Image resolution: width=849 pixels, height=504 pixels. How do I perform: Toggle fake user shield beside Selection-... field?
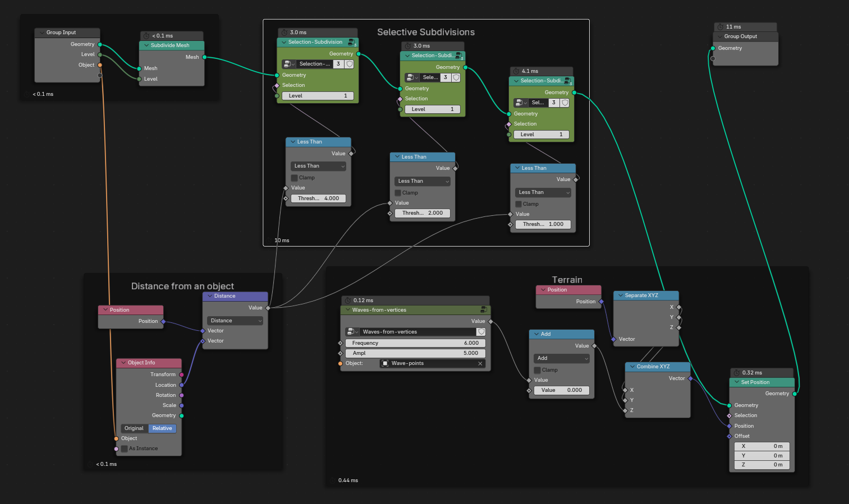[349, 64]
